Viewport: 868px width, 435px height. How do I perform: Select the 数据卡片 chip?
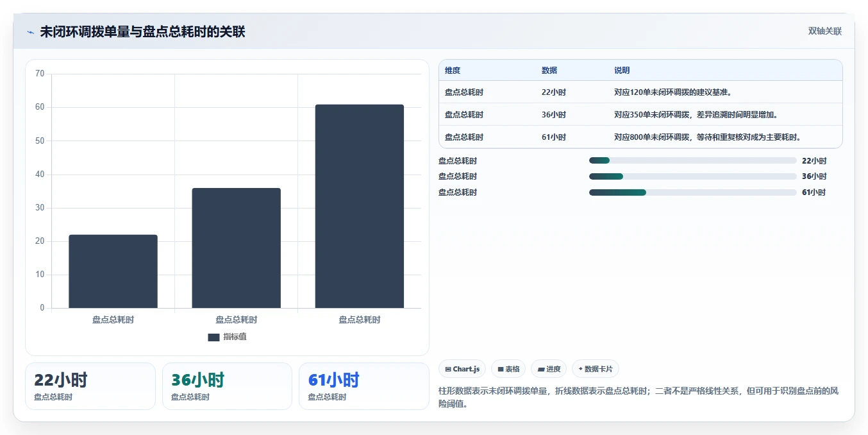pos(596,369)
